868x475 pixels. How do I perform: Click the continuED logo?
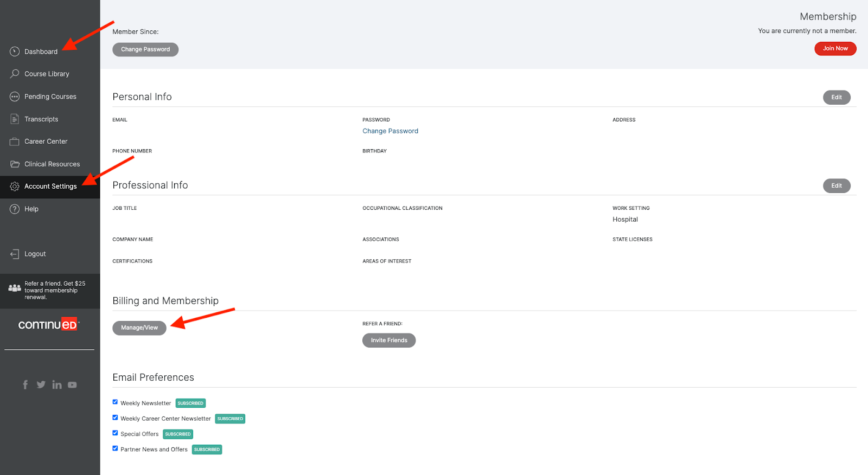click(x=49, y=324)
